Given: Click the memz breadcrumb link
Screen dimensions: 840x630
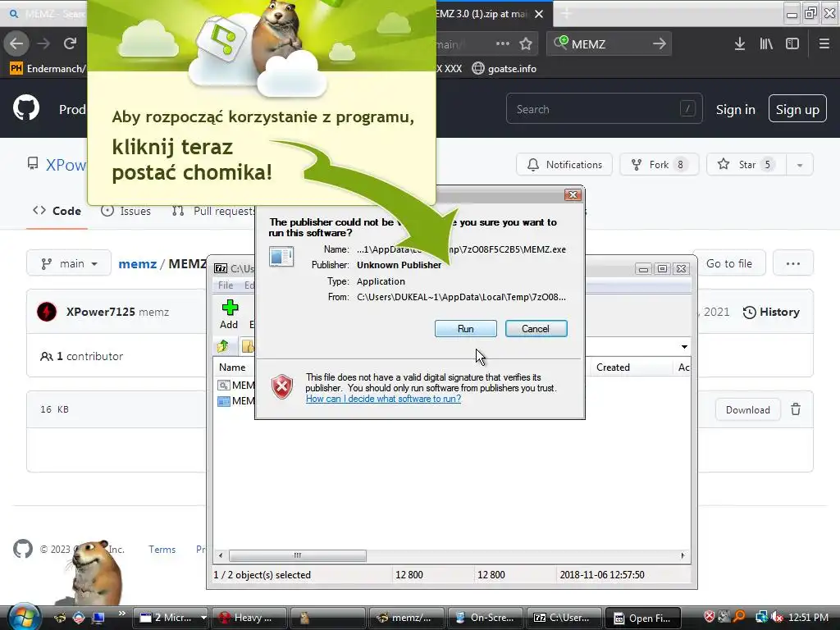Looking at the screenshot, I should (138, 263).
